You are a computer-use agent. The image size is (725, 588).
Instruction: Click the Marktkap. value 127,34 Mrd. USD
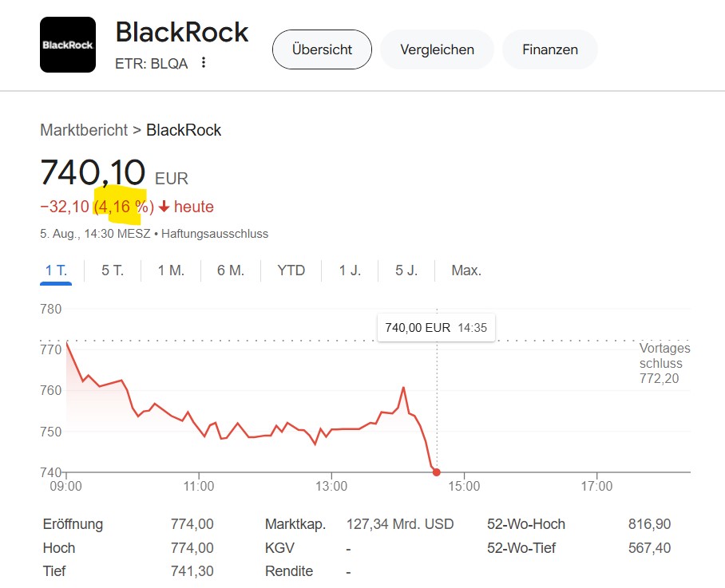[x=400, y=524]
